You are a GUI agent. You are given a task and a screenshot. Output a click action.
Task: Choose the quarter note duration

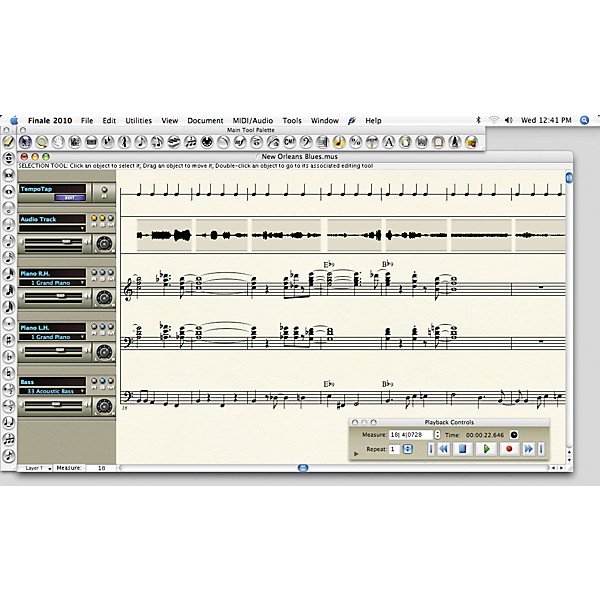pyautogui.click(x=8, y=224)
